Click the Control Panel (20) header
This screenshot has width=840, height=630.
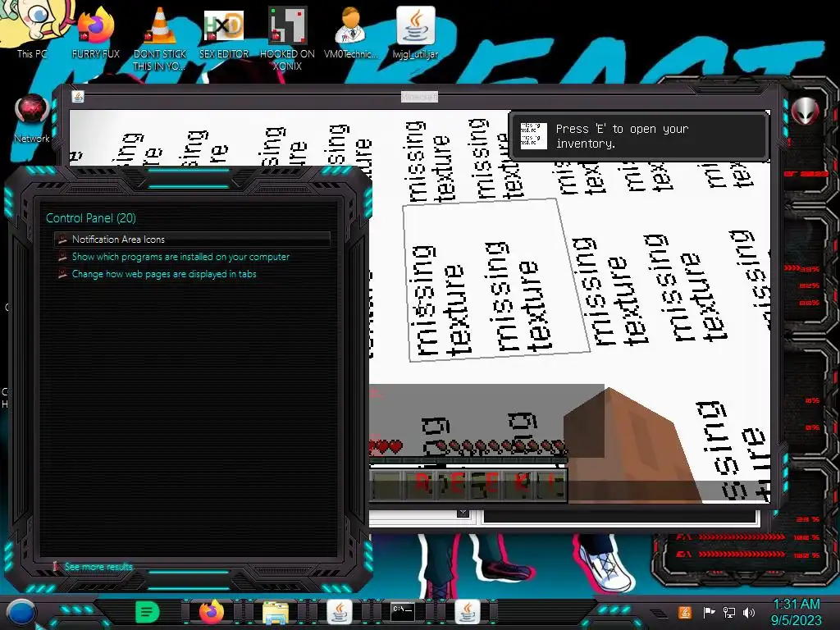90,218
